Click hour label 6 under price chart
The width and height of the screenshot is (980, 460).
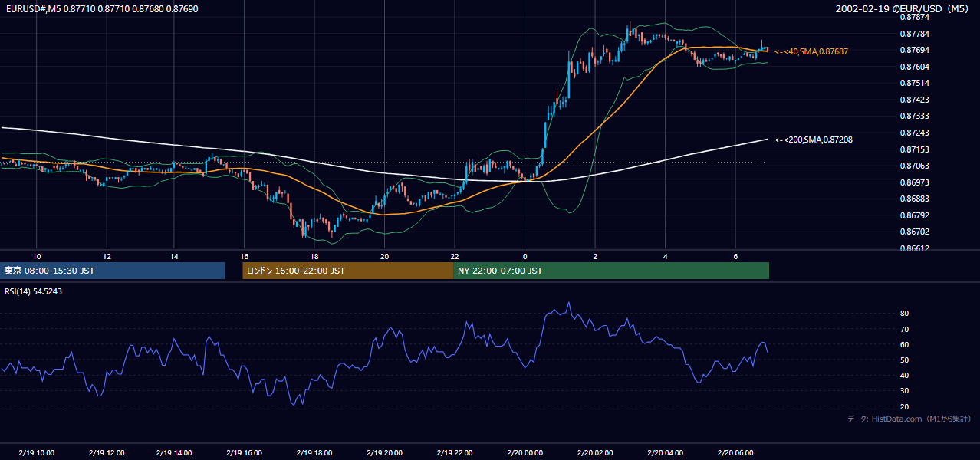pos(735,256)
